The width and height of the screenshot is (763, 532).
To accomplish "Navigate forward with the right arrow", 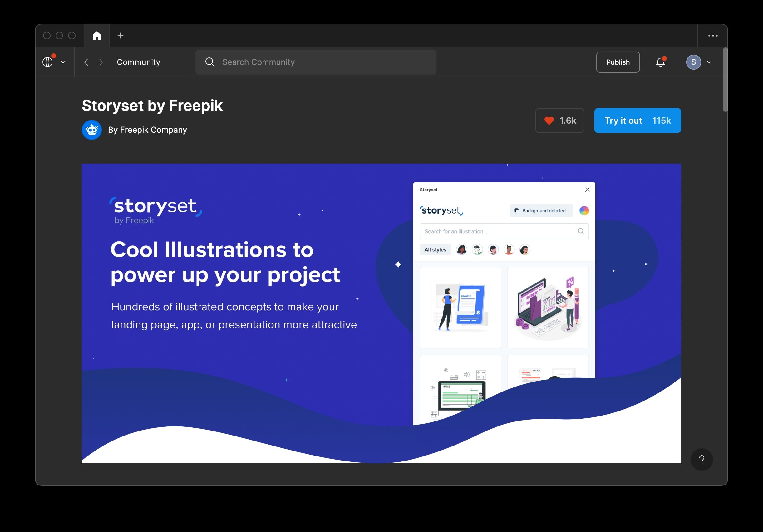I will click(x=101, y=62).
